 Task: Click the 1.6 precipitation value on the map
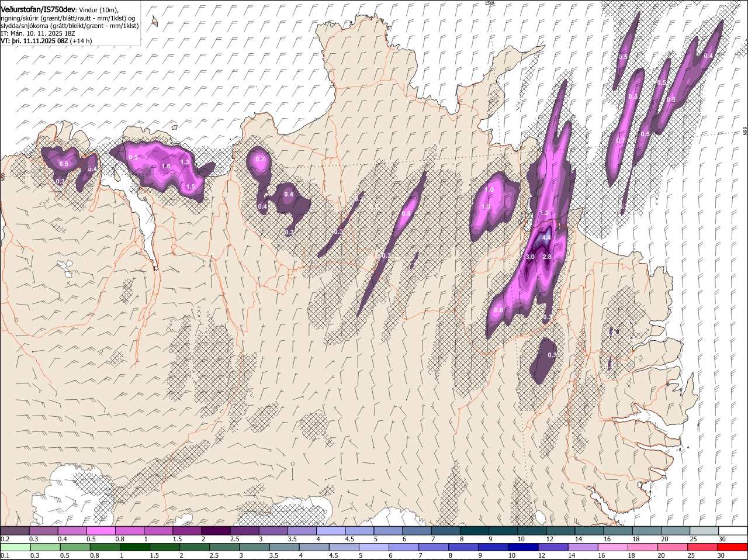coord(166,167)
